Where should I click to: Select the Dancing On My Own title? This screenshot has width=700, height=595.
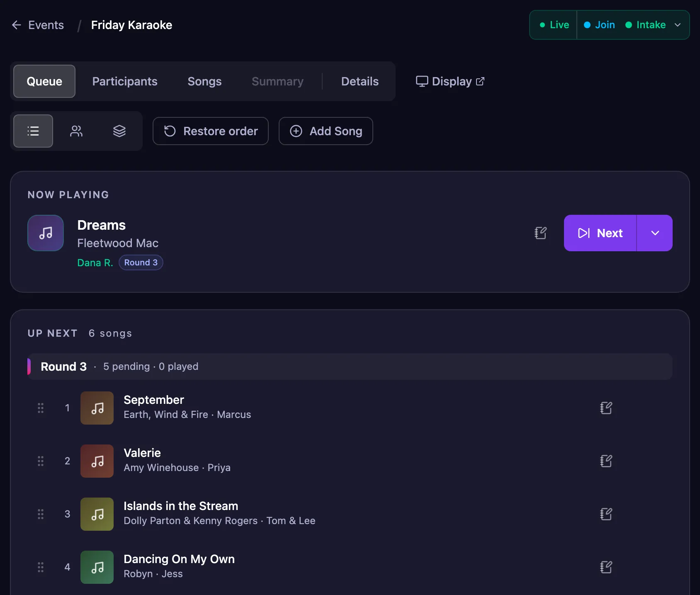179,559
